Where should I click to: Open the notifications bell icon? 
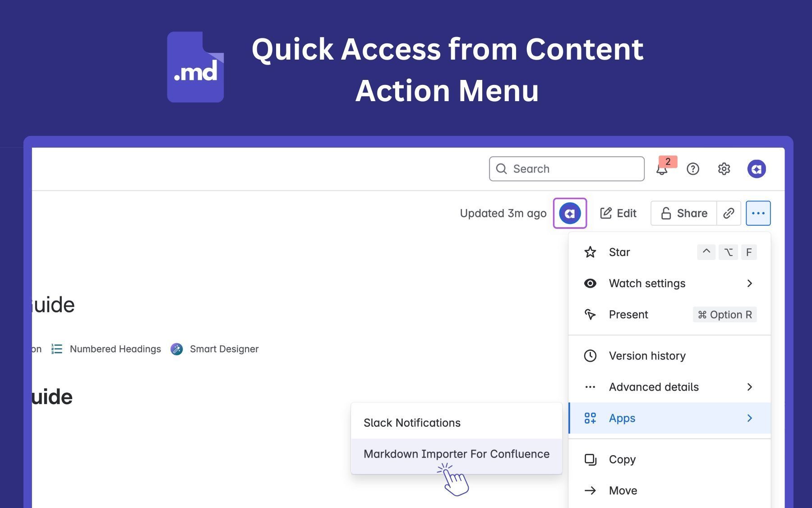click(x=661, y=169)
